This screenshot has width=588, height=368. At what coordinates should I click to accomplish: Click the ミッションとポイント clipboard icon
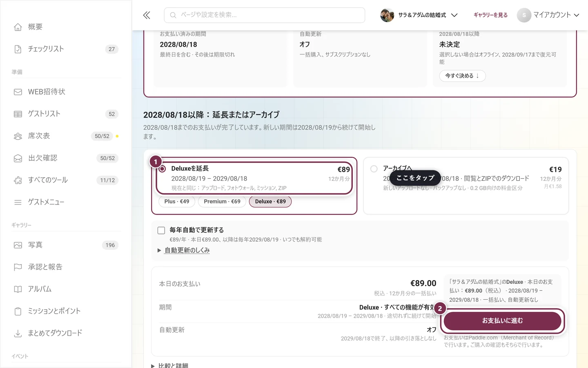coord(18,312)
